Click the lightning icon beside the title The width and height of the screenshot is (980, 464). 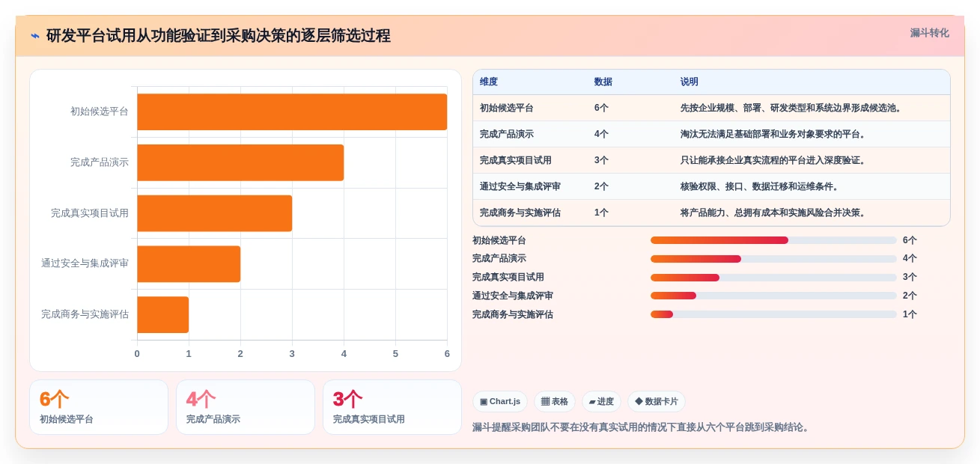pyautogui.click(x=35, y=35)
